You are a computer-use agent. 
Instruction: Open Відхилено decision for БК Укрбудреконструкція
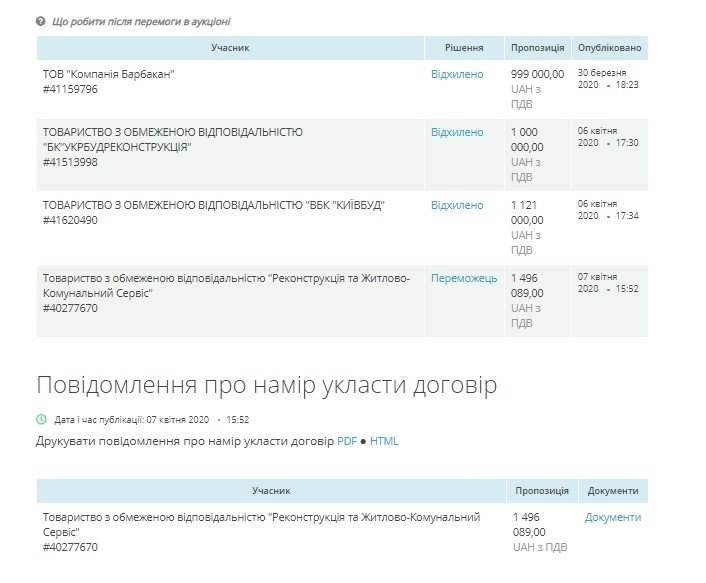click(x=457, y=132)
